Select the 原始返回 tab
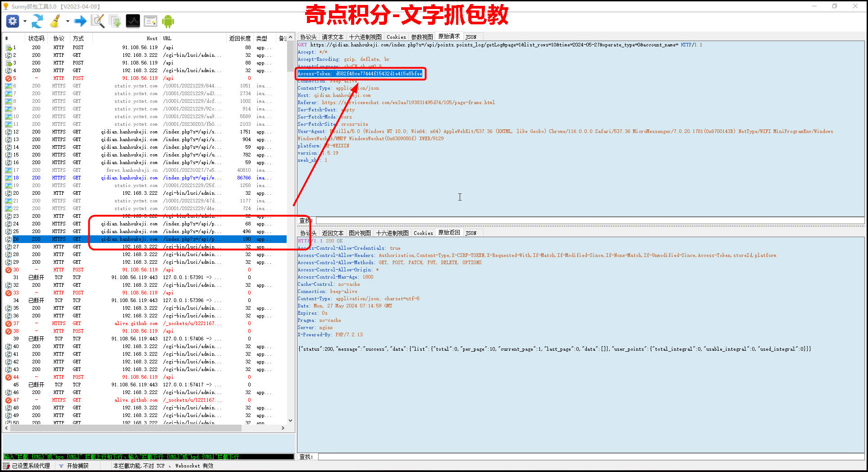This screenshot has height=472, width=868. (449, 233)
